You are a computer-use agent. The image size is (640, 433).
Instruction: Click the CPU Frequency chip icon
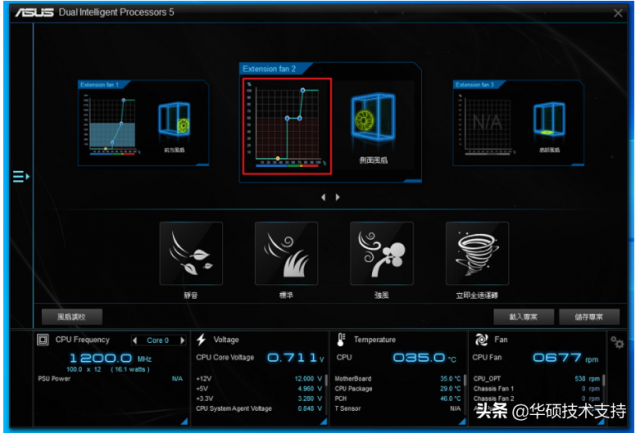tap(43, 340)
